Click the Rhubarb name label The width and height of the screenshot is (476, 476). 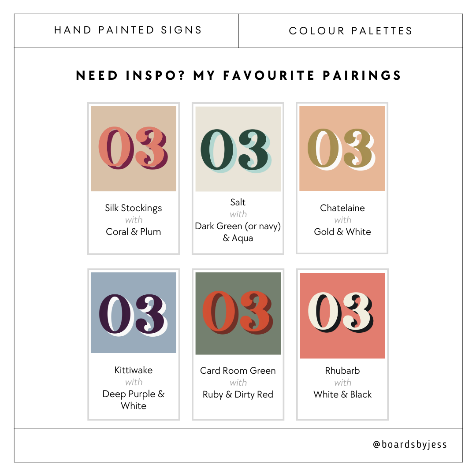(x=342, y=371)
